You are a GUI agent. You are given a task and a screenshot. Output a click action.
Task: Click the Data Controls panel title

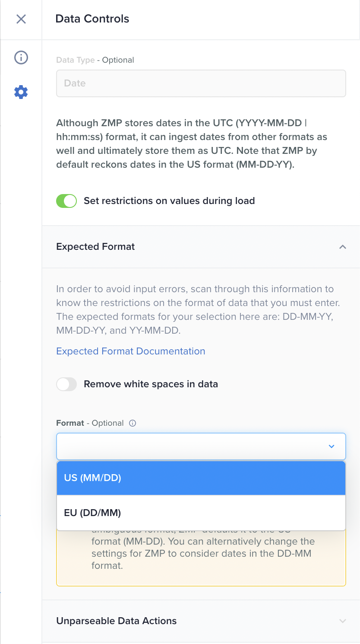(92, 19)
